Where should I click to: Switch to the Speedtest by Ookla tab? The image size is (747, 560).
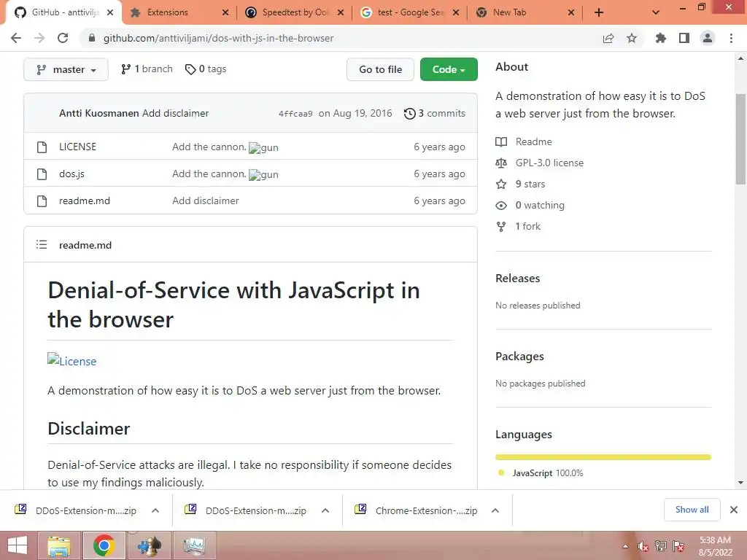click(295, 12)
